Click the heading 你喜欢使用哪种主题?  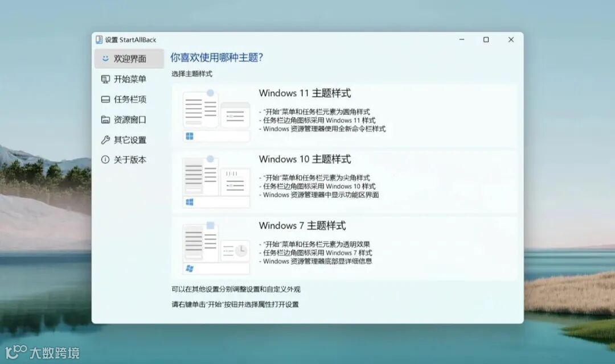[216, 57]
